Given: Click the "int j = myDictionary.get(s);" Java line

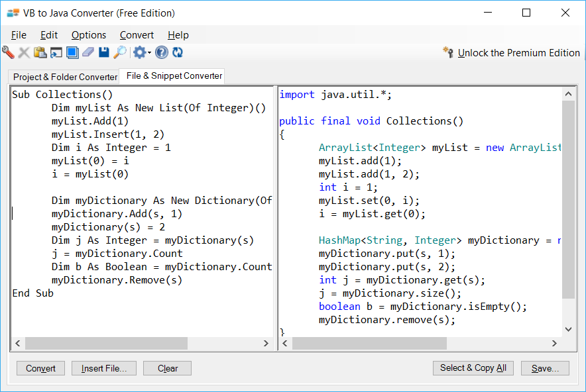Looking at the screenshot, I should (x=402, y=280).
